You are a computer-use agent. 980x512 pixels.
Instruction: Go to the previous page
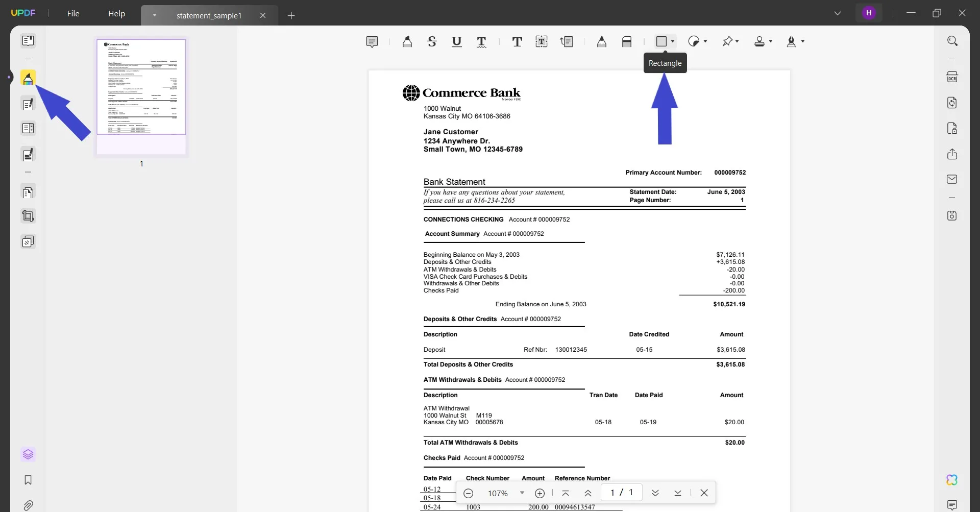click(x=588, y=493)
